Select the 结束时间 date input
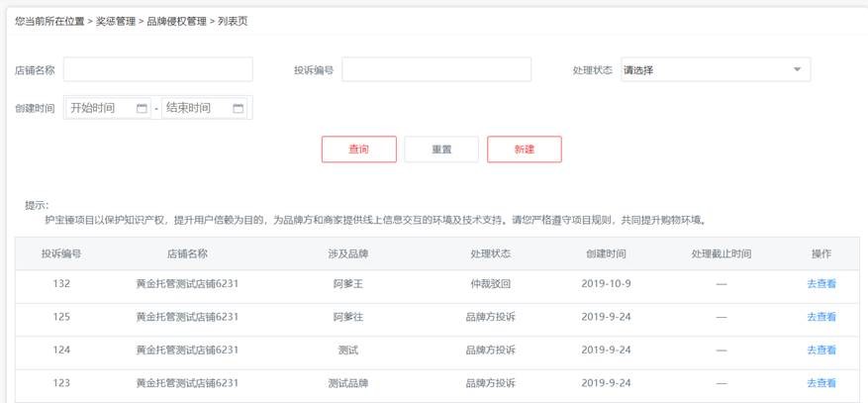This screenshot has width=868, height=403. tap(196, 108)
